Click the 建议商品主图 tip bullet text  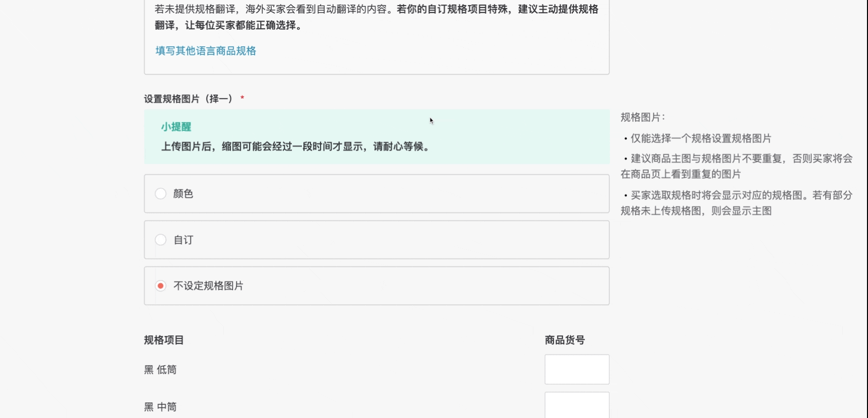736,166
